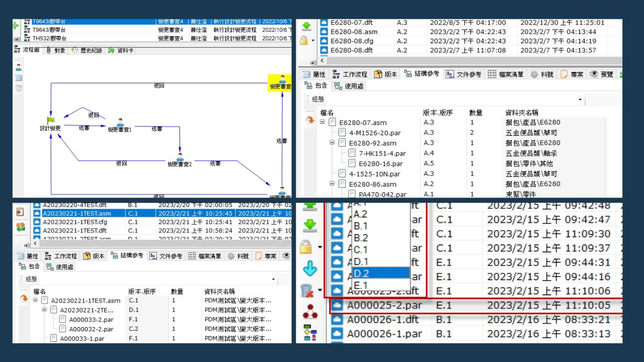Click the green plus add icon
This screenshot has width=644, height=362.
coord(16,25)
